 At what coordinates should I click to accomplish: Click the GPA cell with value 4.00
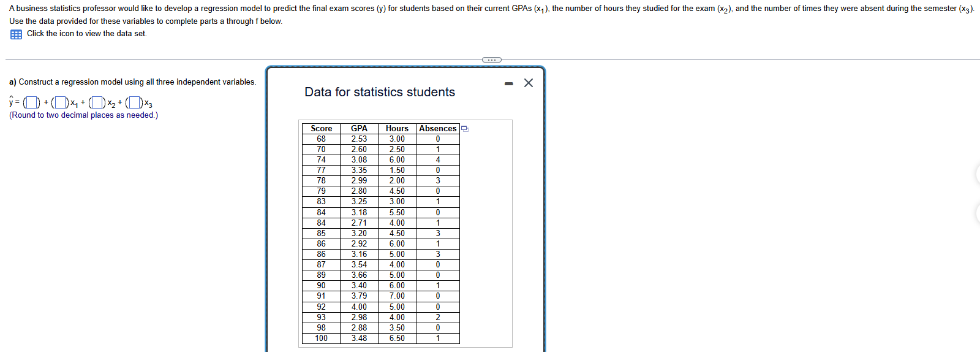(x=359, y=307)
